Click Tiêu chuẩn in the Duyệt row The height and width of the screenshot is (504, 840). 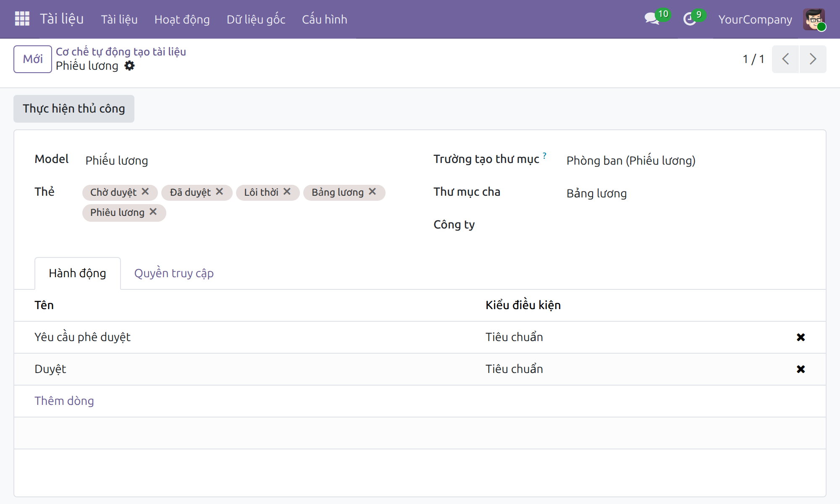514,369
